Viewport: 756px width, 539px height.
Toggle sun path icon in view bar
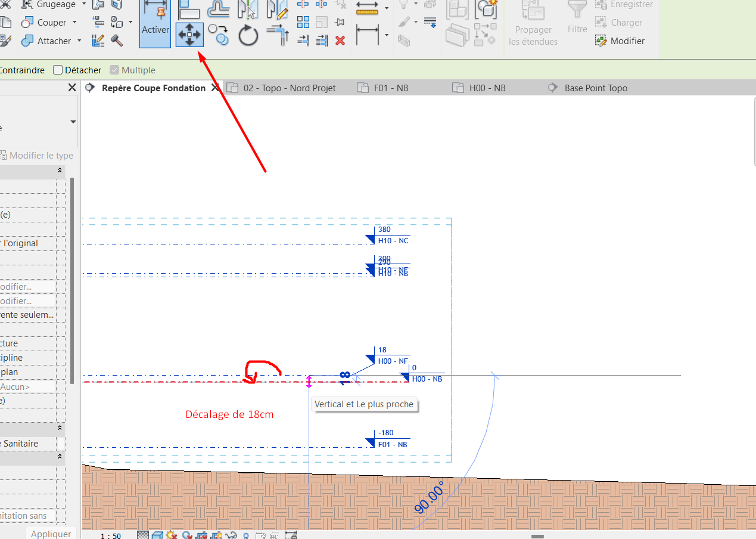[x=172, y=535]
